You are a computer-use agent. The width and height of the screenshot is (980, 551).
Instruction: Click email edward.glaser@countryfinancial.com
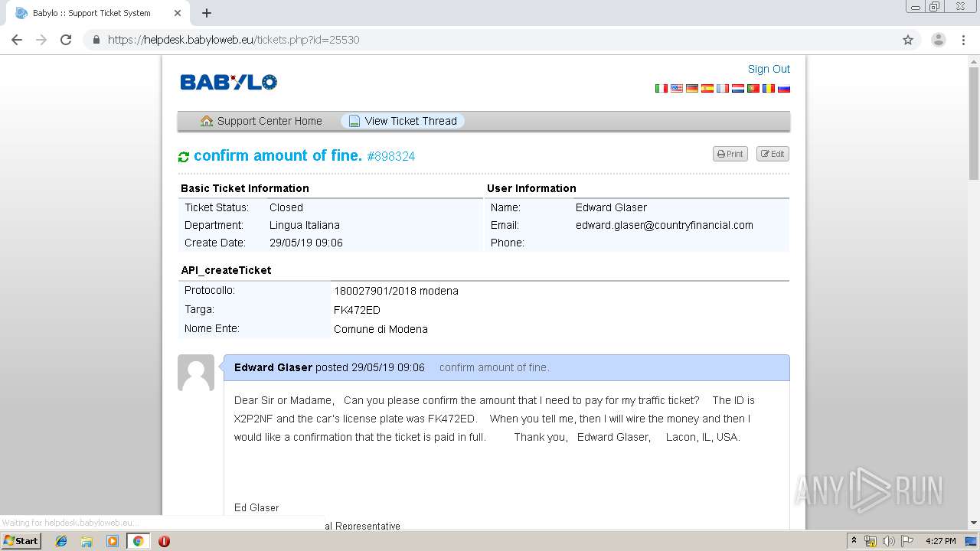[665, 225]
